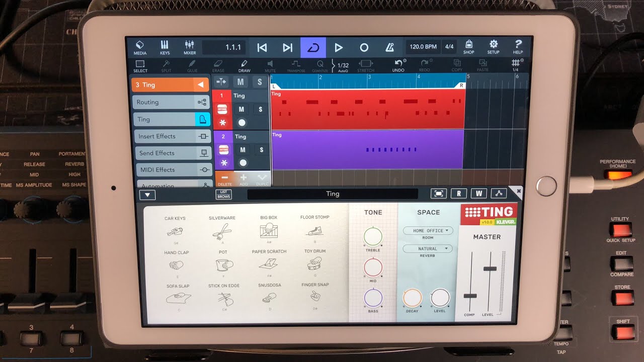Click the right locator R marker
The height and width of the screenshot is (362, 644).
point(461,86)
